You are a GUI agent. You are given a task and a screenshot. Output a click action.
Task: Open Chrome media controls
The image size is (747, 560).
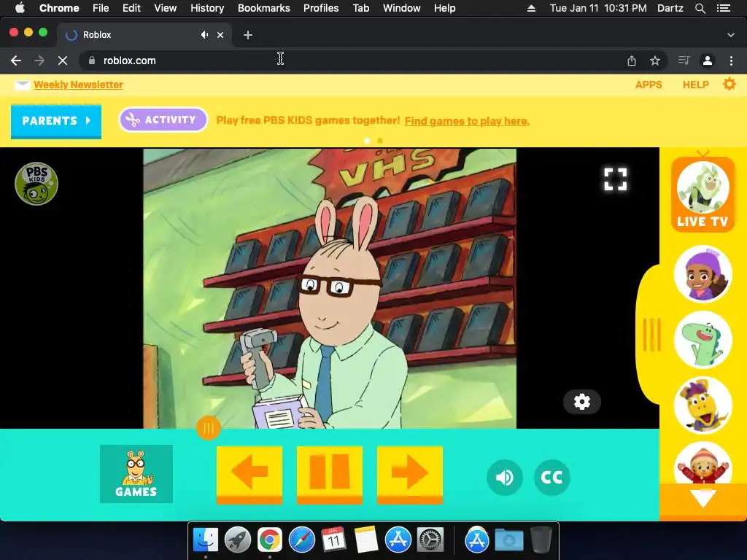[x=684, y=61]
